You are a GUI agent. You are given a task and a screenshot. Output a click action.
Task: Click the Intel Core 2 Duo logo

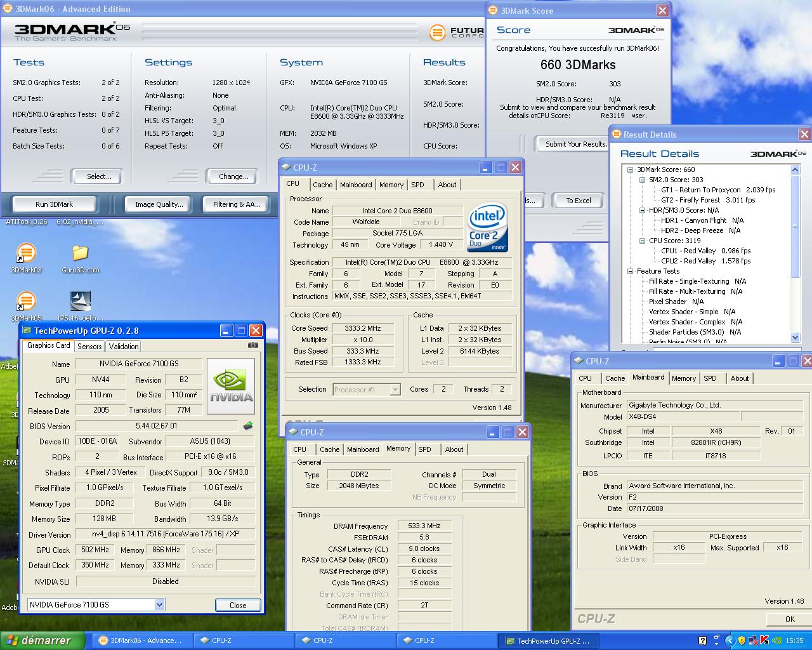point(487,227)
